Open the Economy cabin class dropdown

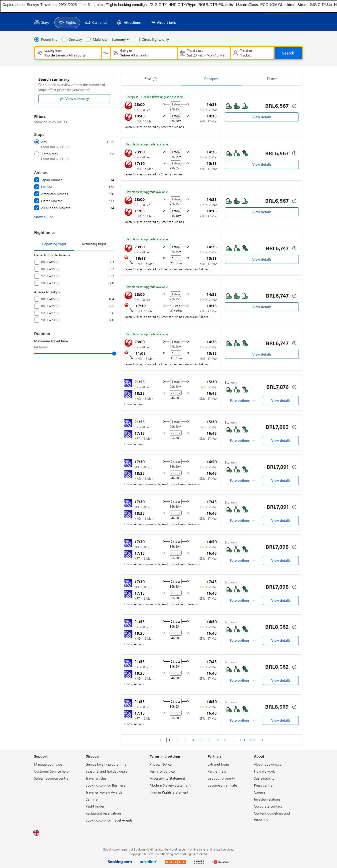(x=120, y=39)
